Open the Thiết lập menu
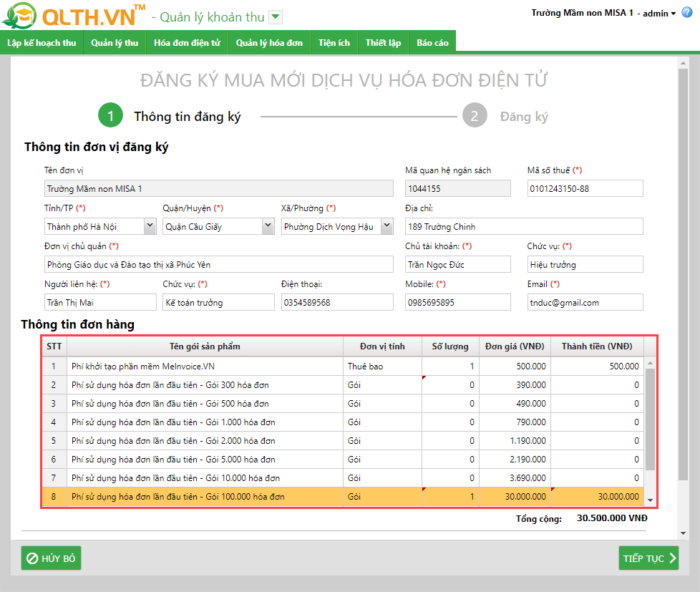Viewport: 700px width, 592px height. (x=383, y=43)
